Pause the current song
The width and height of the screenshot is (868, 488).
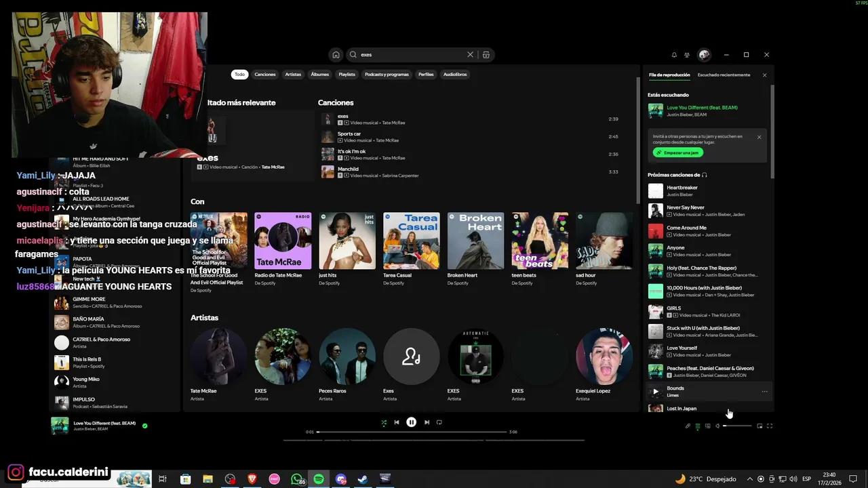coord(411,422)
